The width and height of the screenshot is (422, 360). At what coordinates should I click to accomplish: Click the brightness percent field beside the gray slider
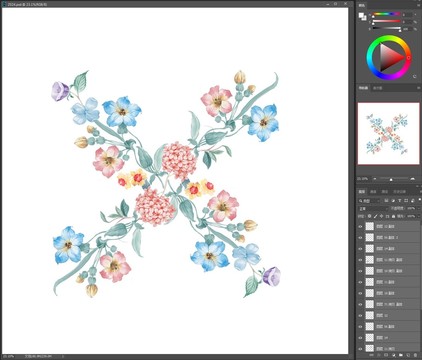407,29
